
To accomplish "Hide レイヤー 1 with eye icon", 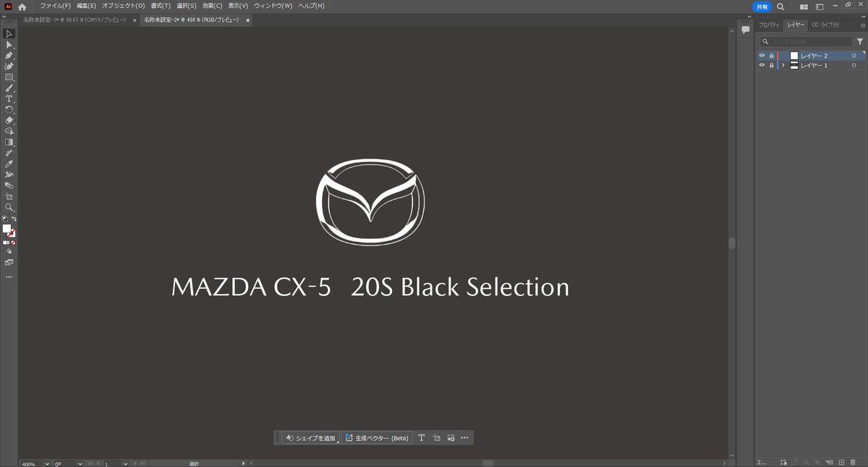I will click(x=762, y=65).
